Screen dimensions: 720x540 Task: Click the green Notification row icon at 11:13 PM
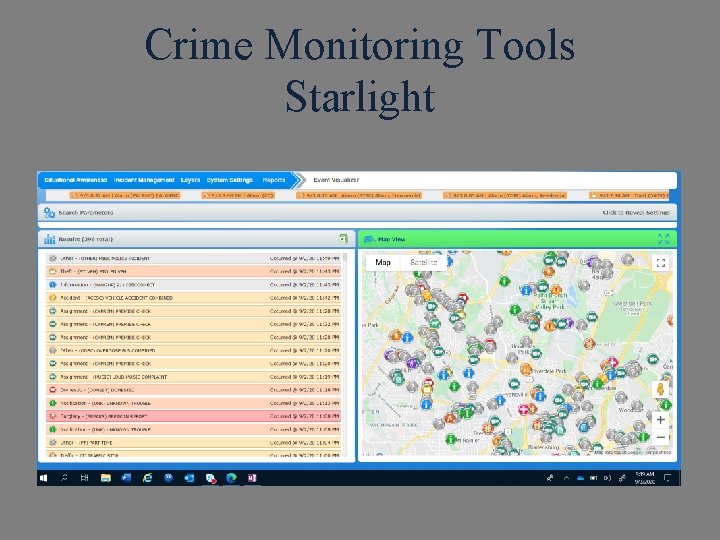[x=53, y=403]
